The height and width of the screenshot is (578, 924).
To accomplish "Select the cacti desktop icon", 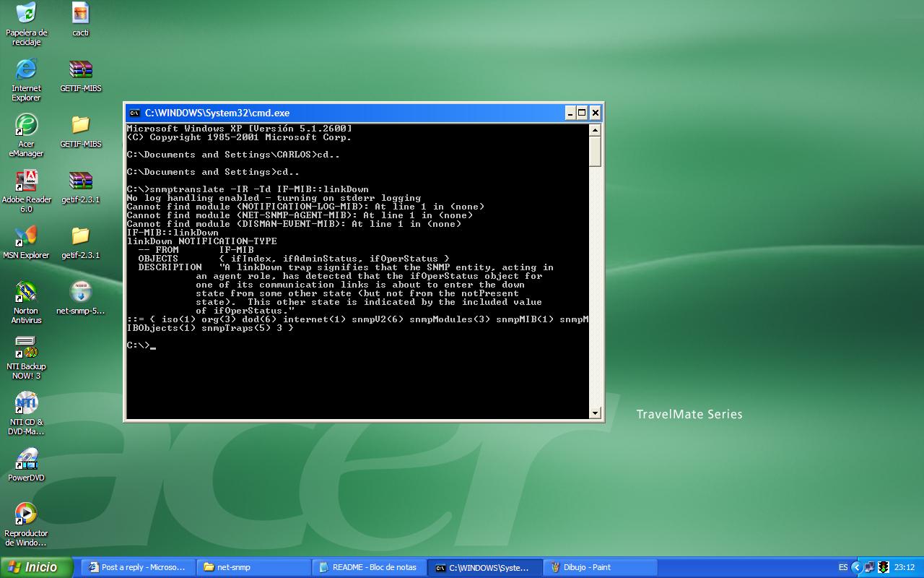I will 80,19.
